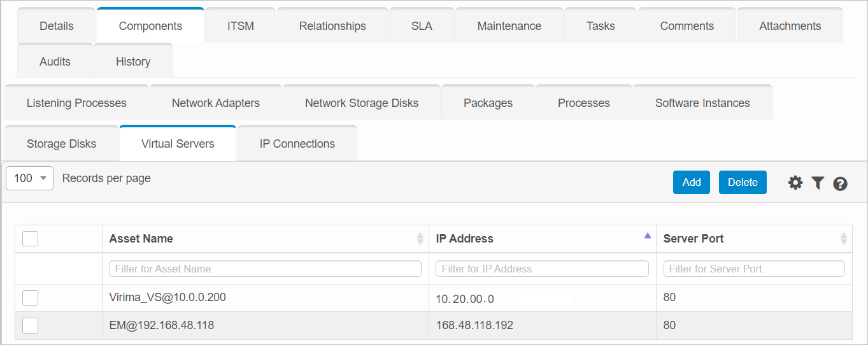Screen dimensions: 868x345
Task: Toggle the select-all header checkbox
Action: pos(30,239)
